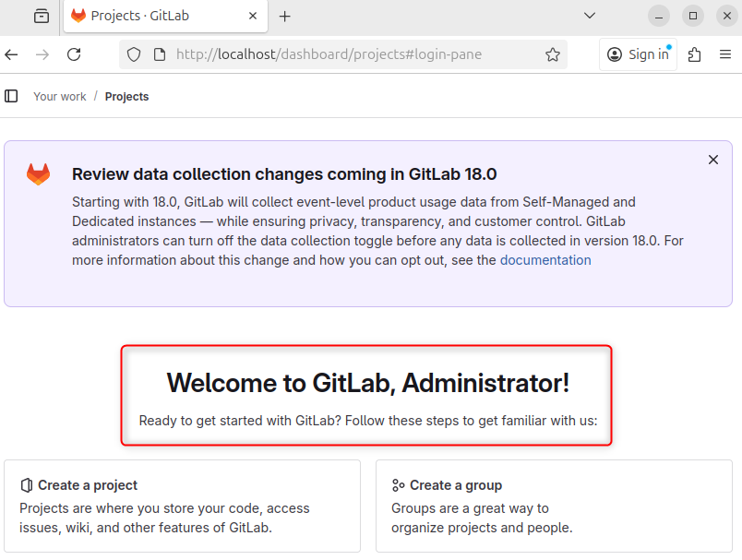Click the Sign in account avatar icon
742x560 pixels.
click(615, 54)
